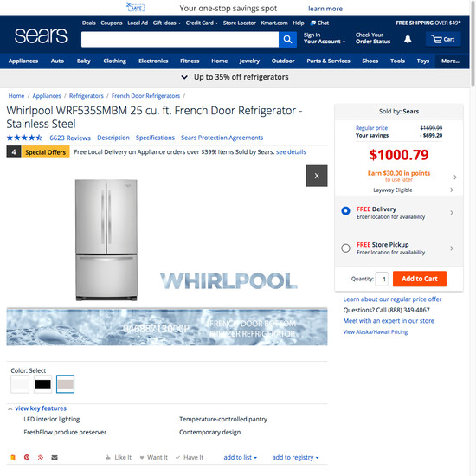Click the Chat speech bubble icon
The width and height of the screenshot is (476, 476).
313,23
